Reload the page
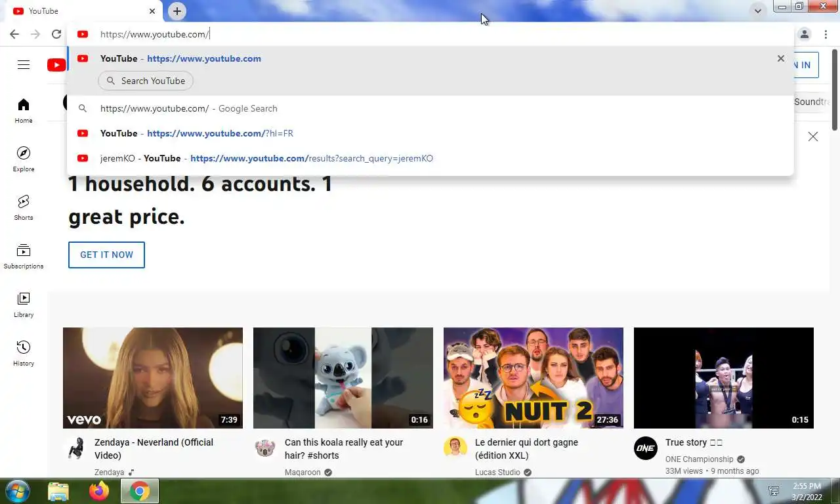The width and height of the screenshot is (840, 504). coord(56,34)
